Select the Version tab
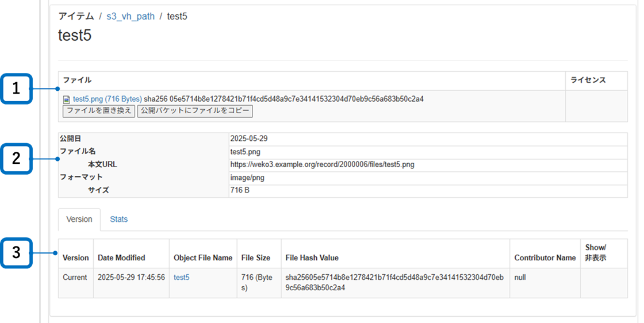644x323 pixels. coord(79,219)
